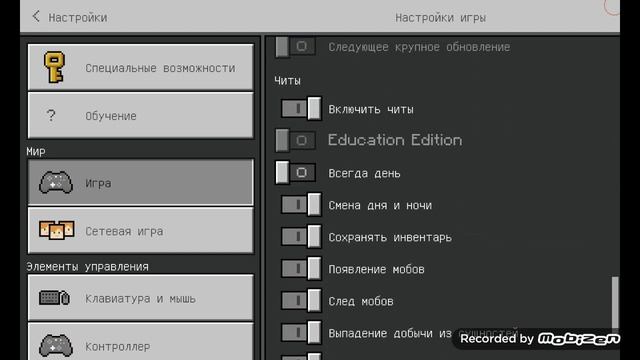
Task: Click the Сохранять инвентарь label text
Action: pos(390,237)
